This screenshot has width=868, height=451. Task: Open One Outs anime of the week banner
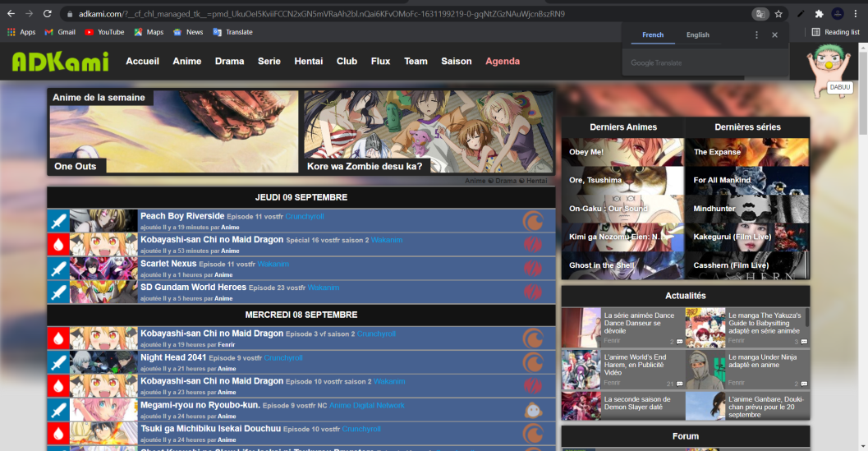pos(174,132)
